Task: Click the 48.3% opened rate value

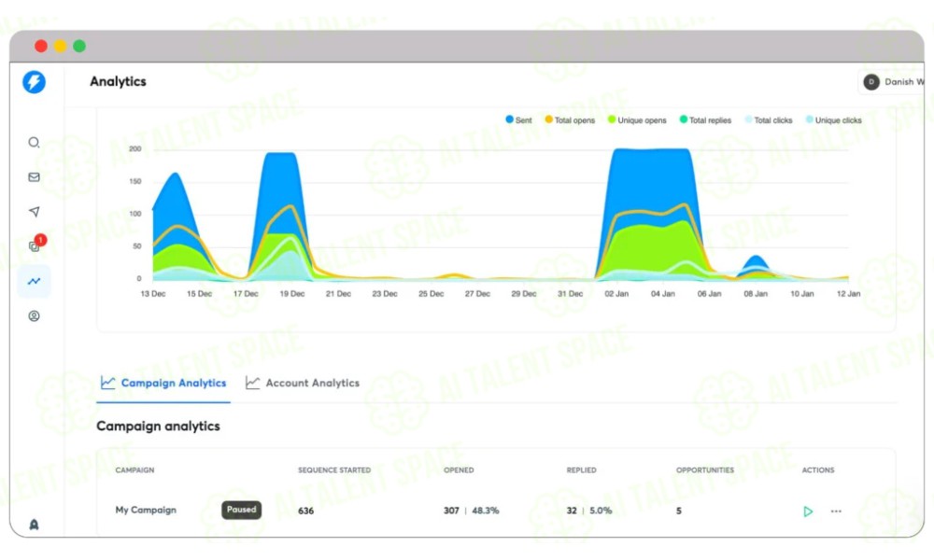Action: point(486,511)
